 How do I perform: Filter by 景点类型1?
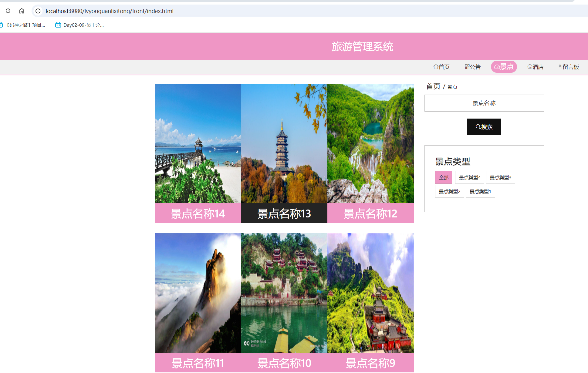click(480, 191)
